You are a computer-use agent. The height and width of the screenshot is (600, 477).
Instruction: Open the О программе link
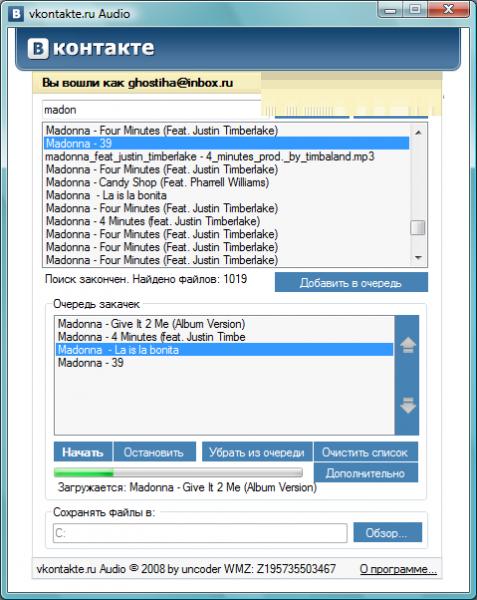tap(398, 569)
